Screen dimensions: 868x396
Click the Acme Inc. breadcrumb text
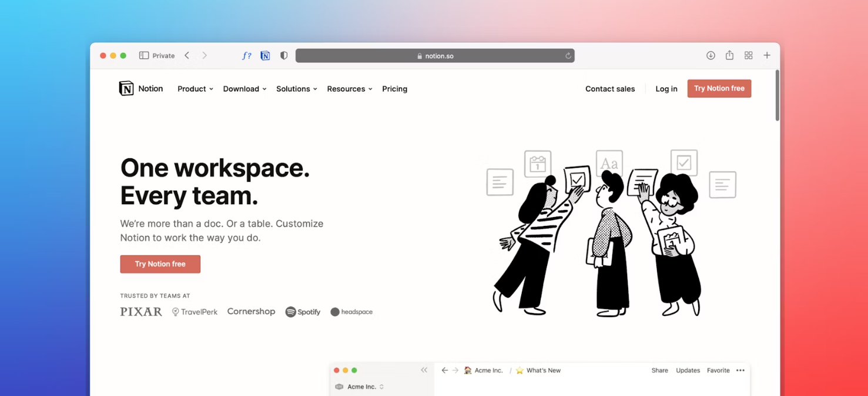489,370
